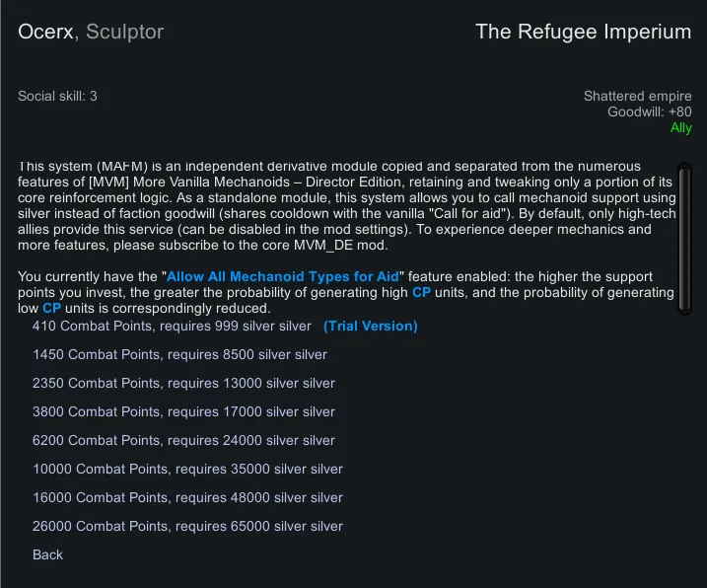
Task: Click the negotiator name Ocerx
Action: click(x=45, y=33)
